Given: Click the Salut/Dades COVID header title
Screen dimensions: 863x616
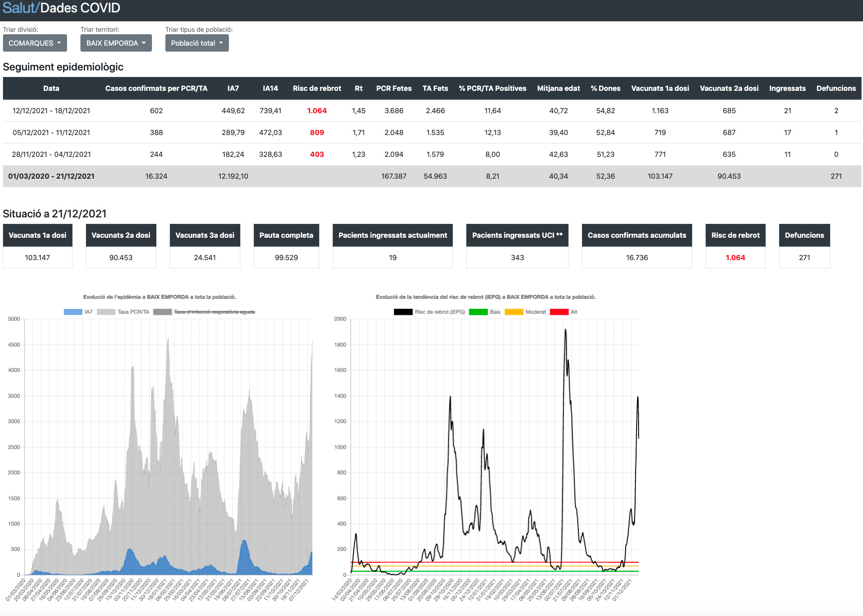Looking at the screenshot, I should 62,8.
